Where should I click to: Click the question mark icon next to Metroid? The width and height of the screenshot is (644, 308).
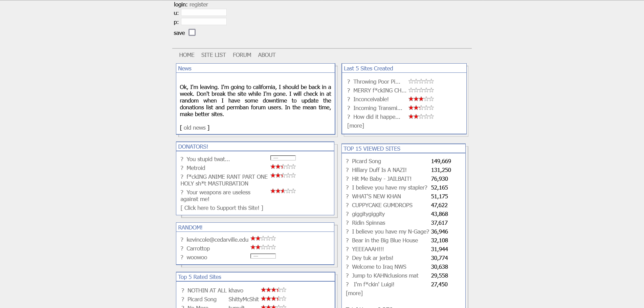[182, 168]
